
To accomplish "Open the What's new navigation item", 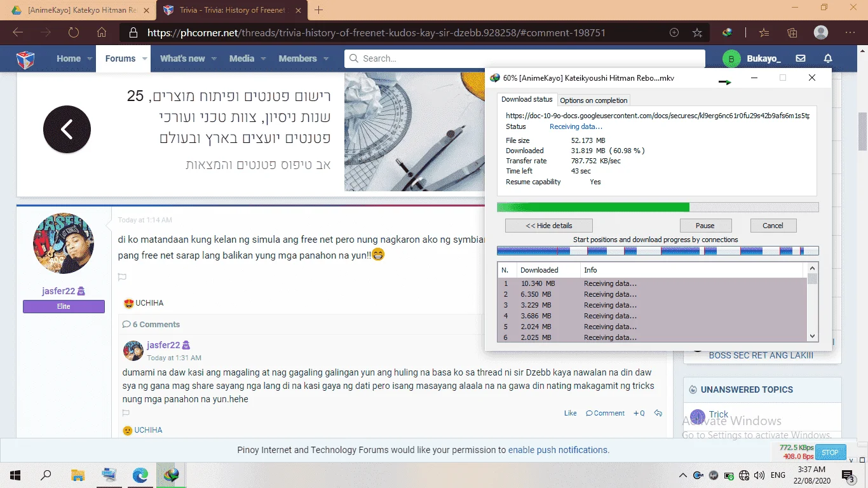I will pyautogui.click(x=182, y=58).
